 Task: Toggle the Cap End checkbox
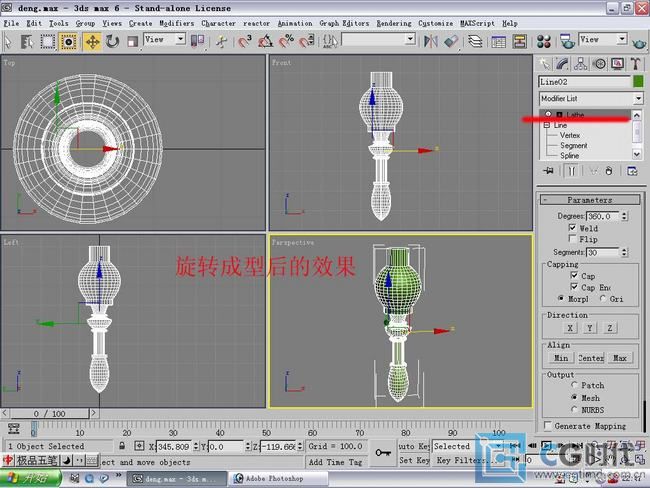click(574, 286)
